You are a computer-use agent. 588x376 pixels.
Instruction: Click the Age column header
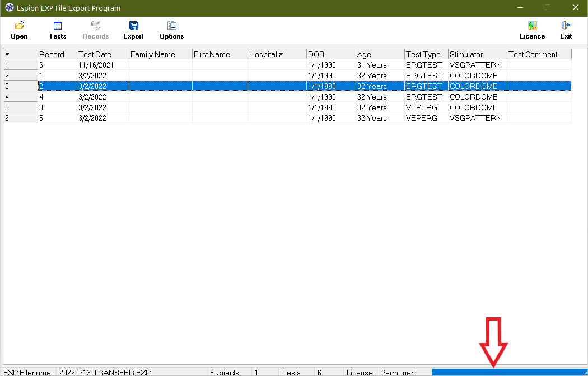coord(380,54)
